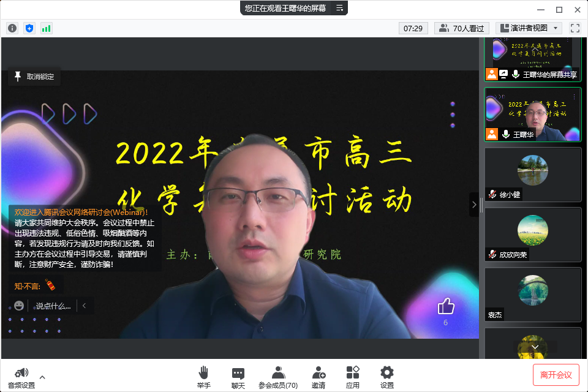Image resolution: width=588 pixels, height=392 pixels.
Task: Click the thumbs up like icon
Action: coord(445,306)
